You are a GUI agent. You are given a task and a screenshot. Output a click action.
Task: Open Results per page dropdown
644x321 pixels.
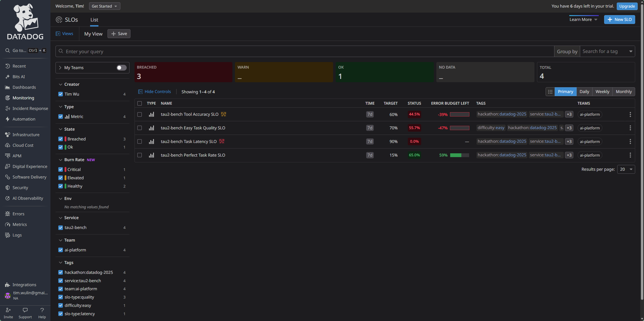[x=626, y=169]
